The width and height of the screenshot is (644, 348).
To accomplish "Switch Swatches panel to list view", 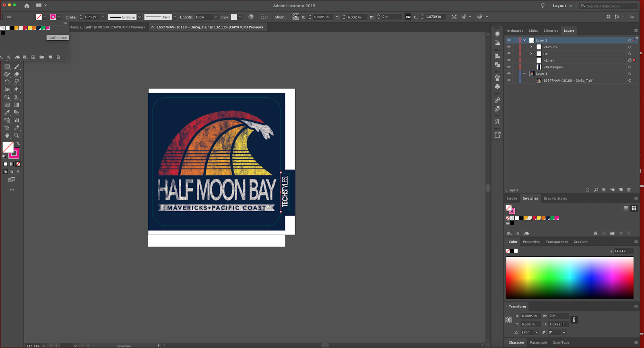I will tap(626, 208).
